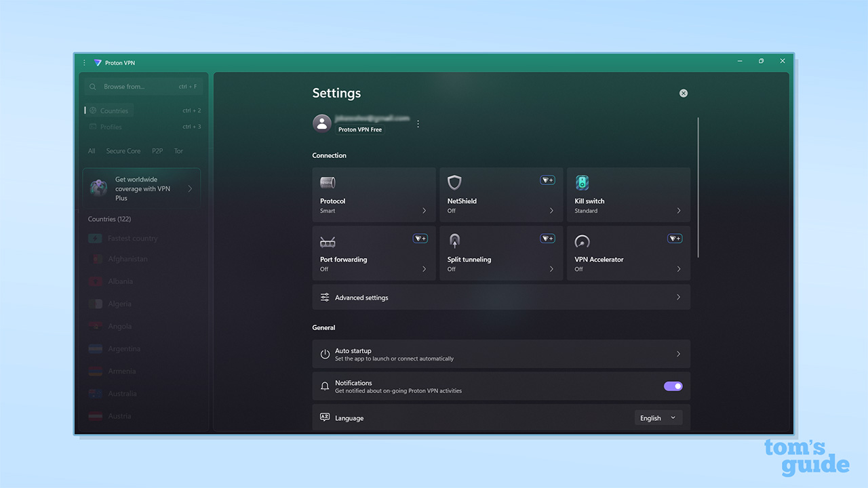This screenshot has height=488, width=868.
Task: Click the Port forwarding Plus upgrade badge
Action: click(x=420, y=239)
